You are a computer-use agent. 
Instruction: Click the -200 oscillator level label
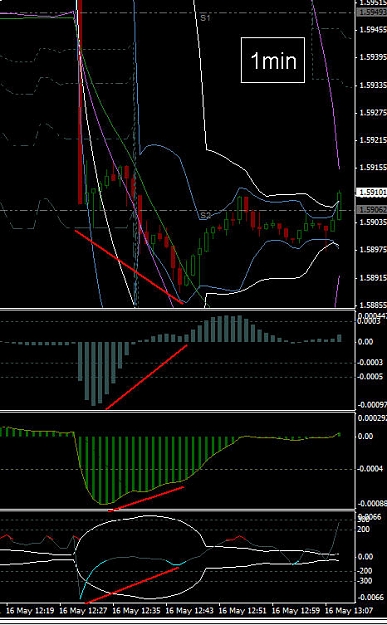364,571
